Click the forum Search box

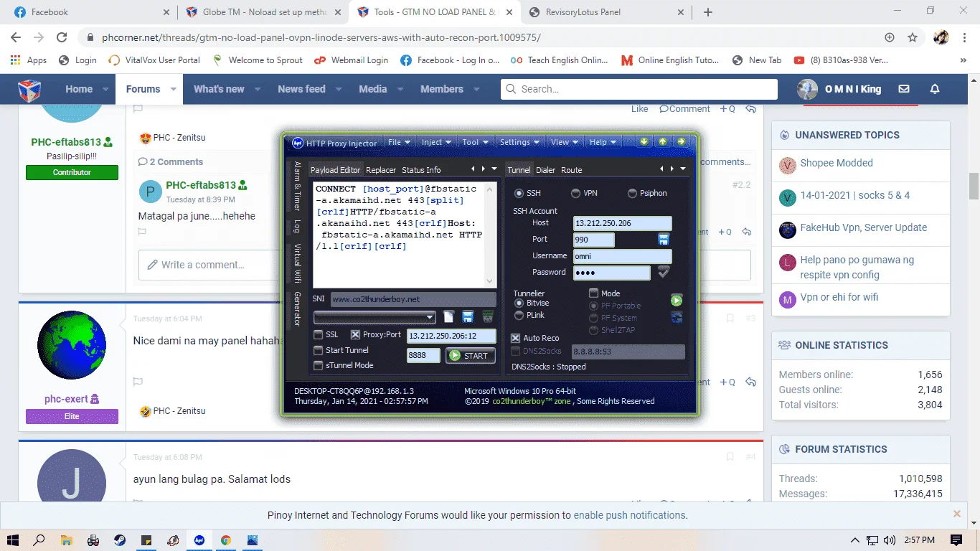[x=639, y=89]
